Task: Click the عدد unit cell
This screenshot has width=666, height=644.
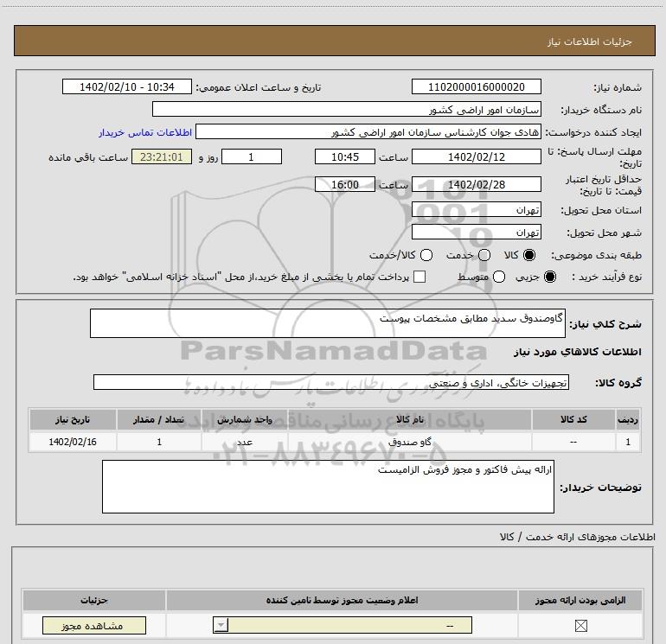Action: 245,442
